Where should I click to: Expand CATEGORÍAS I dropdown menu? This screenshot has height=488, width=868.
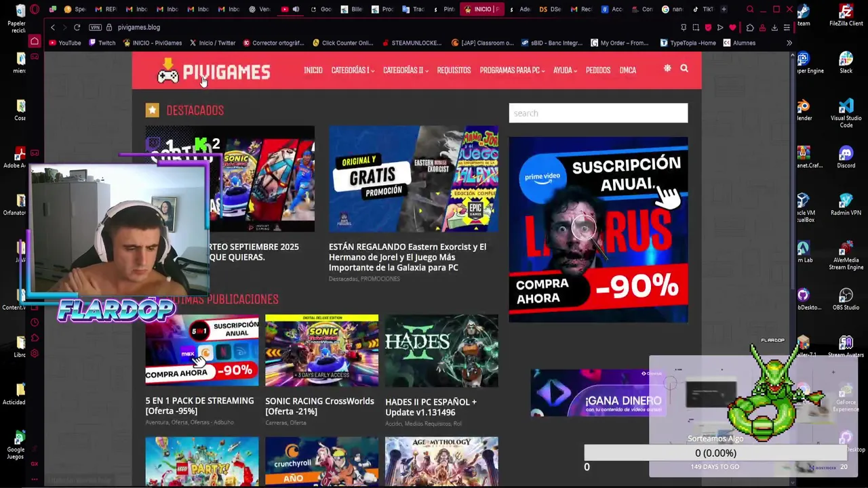coord(352,70)
